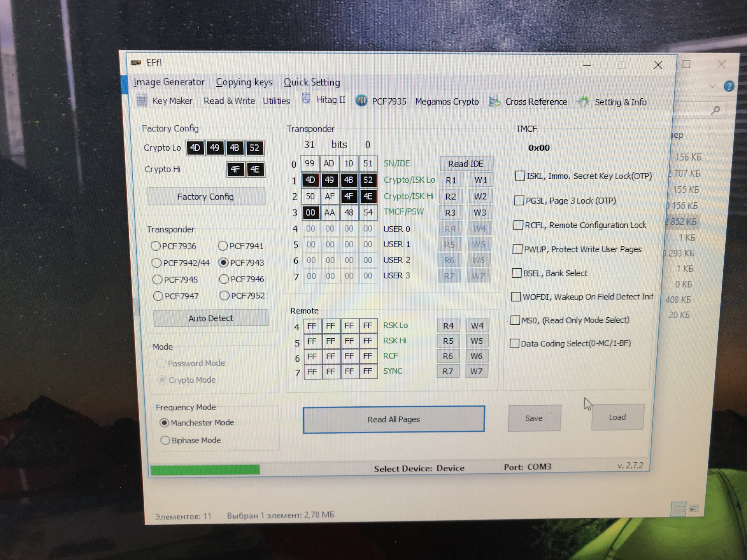The image size is (747, 560).
Task: Select the PCF7936 transponder radio button
Action: (x=156, y=246)
